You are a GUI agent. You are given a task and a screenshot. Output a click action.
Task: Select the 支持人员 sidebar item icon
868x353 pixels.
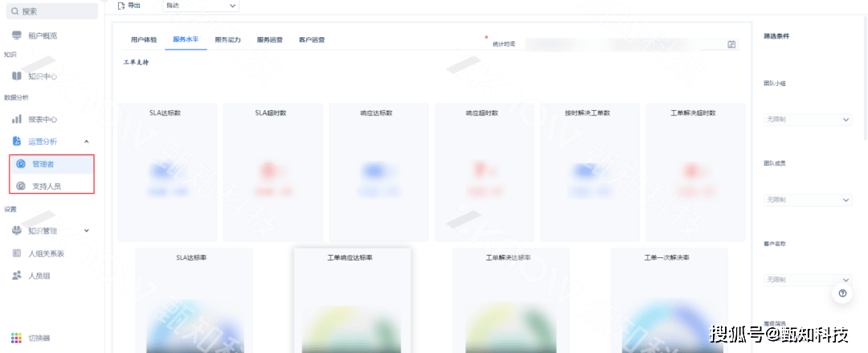pos(21,186)
